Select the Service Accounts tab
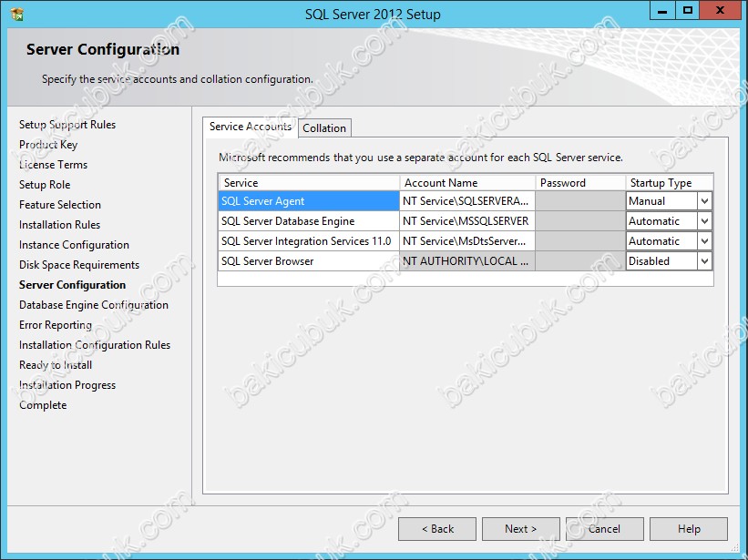 point(251,127)
